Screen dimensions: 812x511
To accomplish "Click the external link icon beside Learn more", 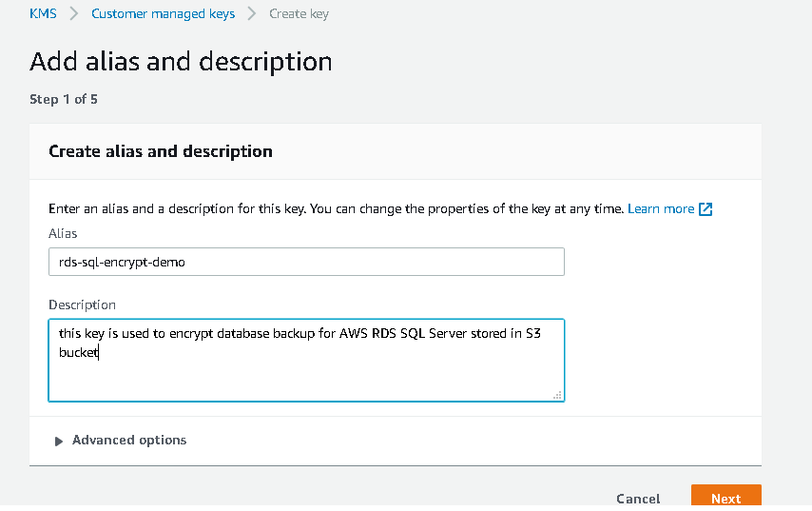I will [x=706, y=209].
